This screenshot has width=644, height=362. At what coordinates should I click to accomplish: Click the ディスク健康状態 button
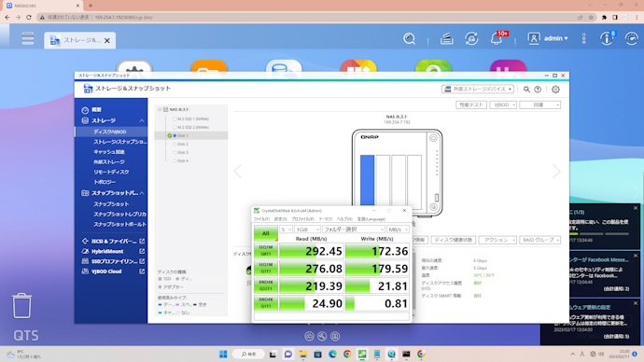click(453, 240)
